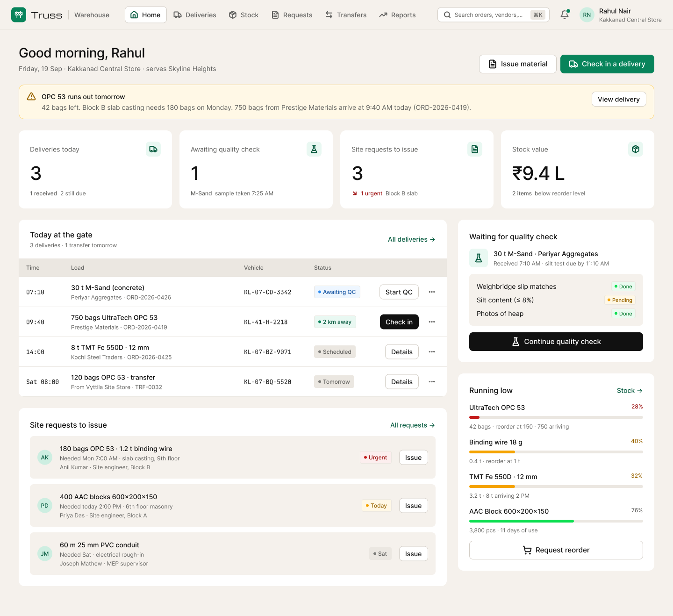Click the document icon on Site requests card
The width and height of the screenshot is (673, 616).
[475, 149]
